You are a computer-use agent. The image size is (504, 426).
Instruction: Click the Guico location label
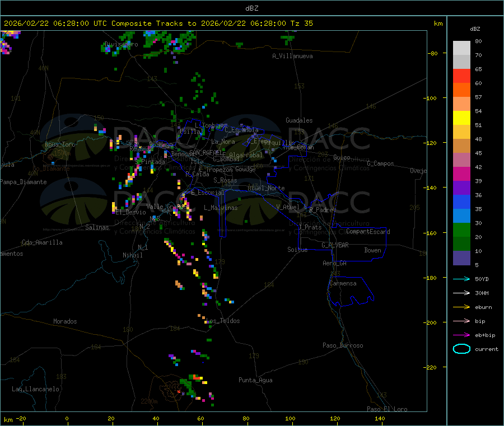click(x=342, y=157)
